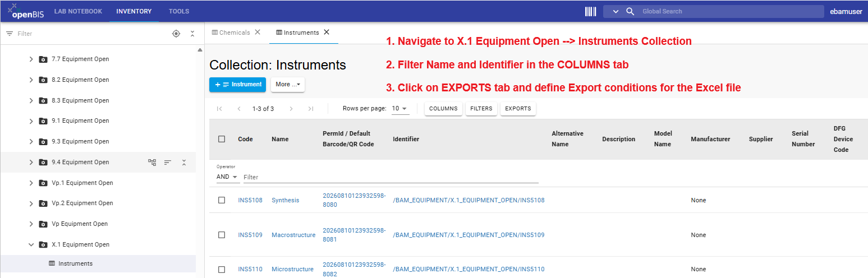
Task: Toggle select-all checkbox in table header
Action: [x=222, y=139]
